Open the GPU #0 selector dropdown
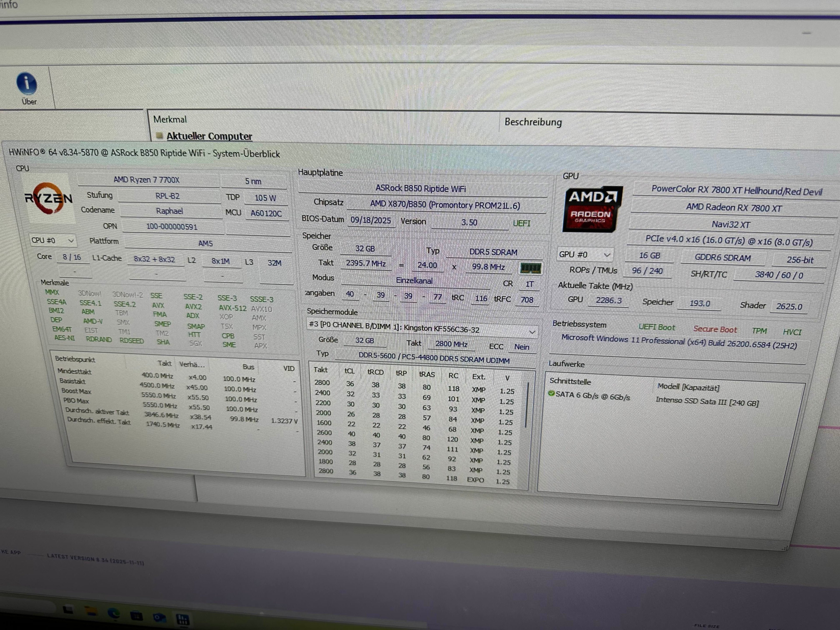This screenshot has height=630, width=840. click(x=584, y=254)
